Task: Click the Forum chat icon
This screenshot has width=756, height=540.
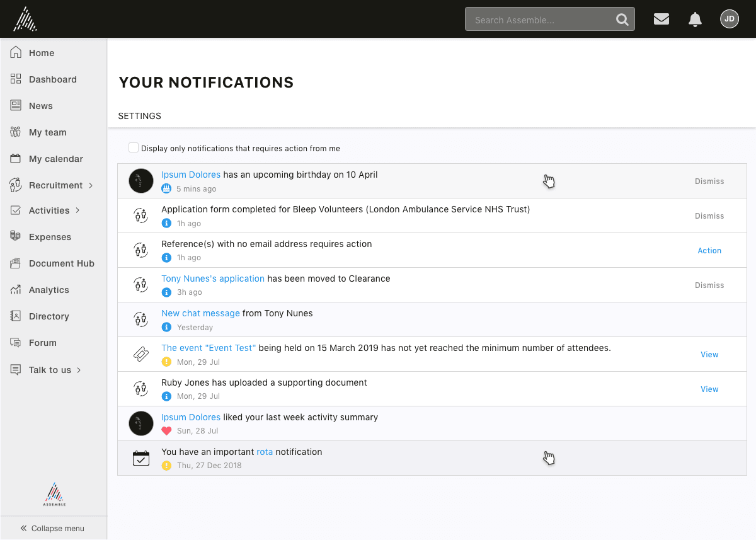Action: pos(16,343)
